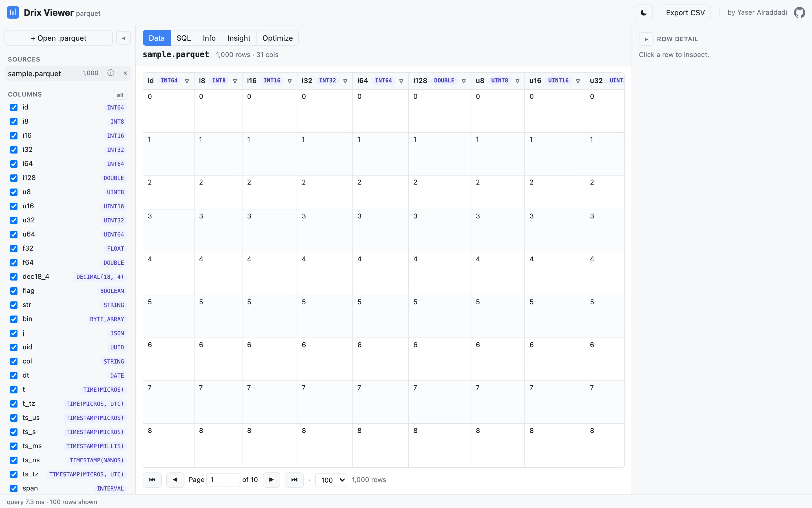Toggle the f32 column checkbox

[14, 249]
